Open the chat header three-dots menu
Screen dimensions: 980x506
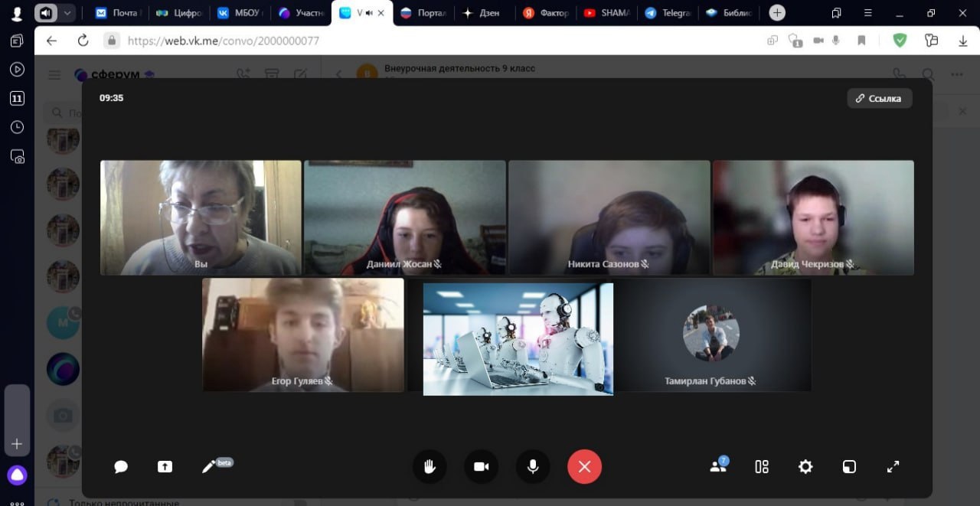[x=957, y=75]
